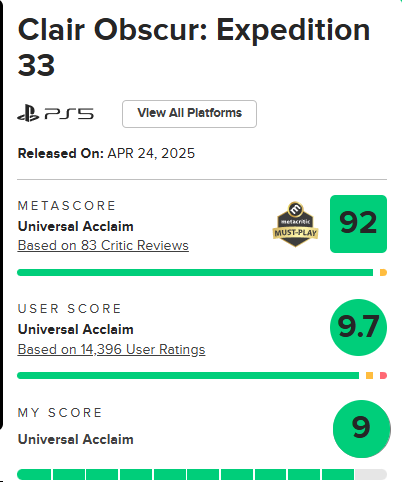
Task: Click the USER SCORE heading label
Action: click(x=69, y=309)
